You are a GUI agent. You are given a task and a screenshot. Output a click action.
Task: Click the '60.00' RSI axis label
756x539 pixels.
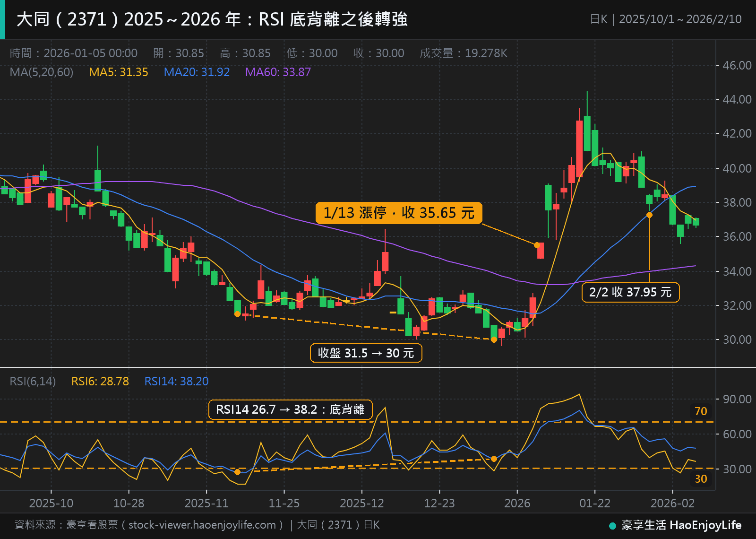[x=737, y=434]
